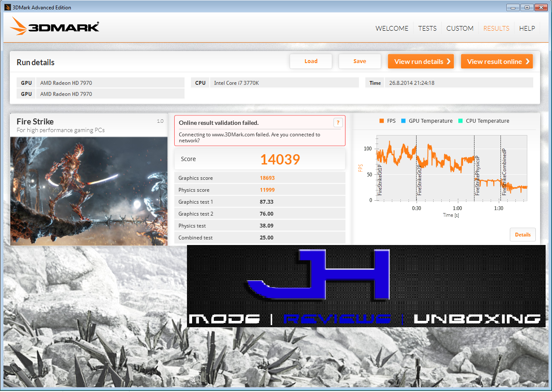Click the 3DMark icon in the title bar
The height and width of the screenshot is (392, 552).
click(7, 7)
